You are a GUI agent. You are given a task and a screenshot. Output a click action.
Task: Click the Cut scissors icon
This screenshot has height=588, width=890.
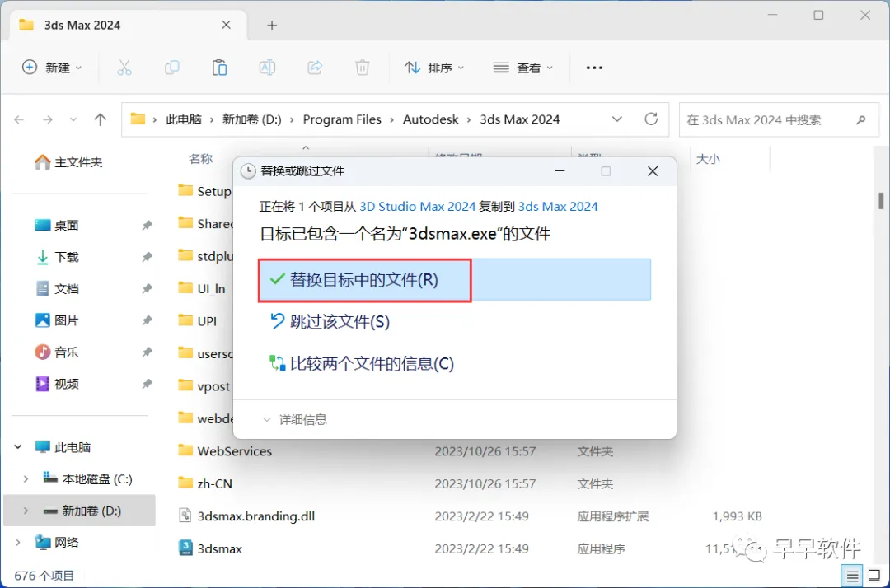pyautogui.click(x=124, y=68)
